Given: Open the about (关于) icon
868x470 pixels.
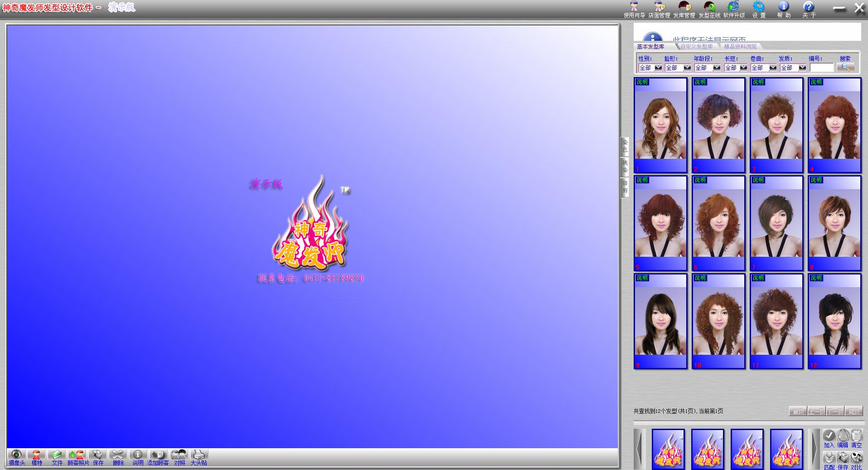Looking at the screenshot, I should click(x=809, y=9).
